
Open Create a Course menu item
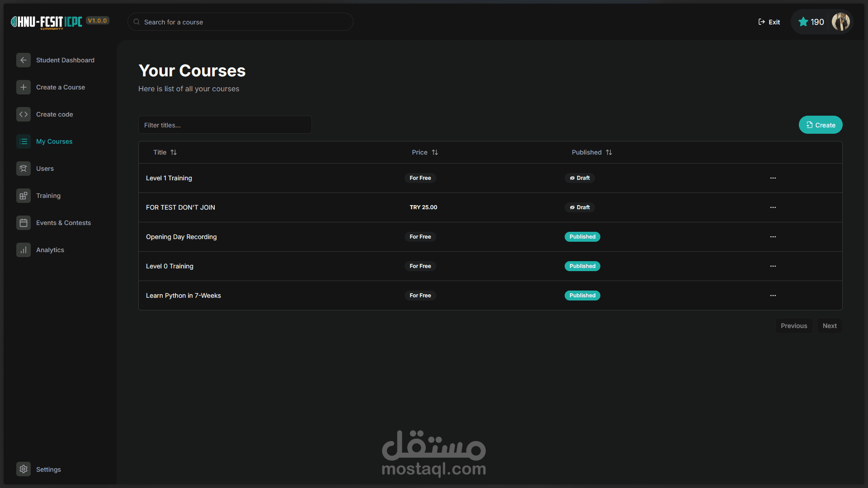coord(61,87)
